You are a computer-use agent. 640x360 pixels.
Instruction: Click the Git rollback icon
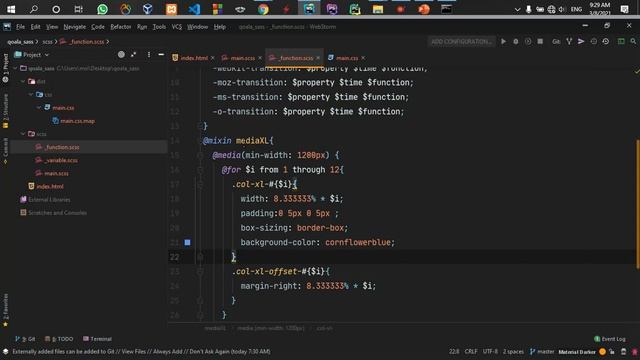coord(606,41)
